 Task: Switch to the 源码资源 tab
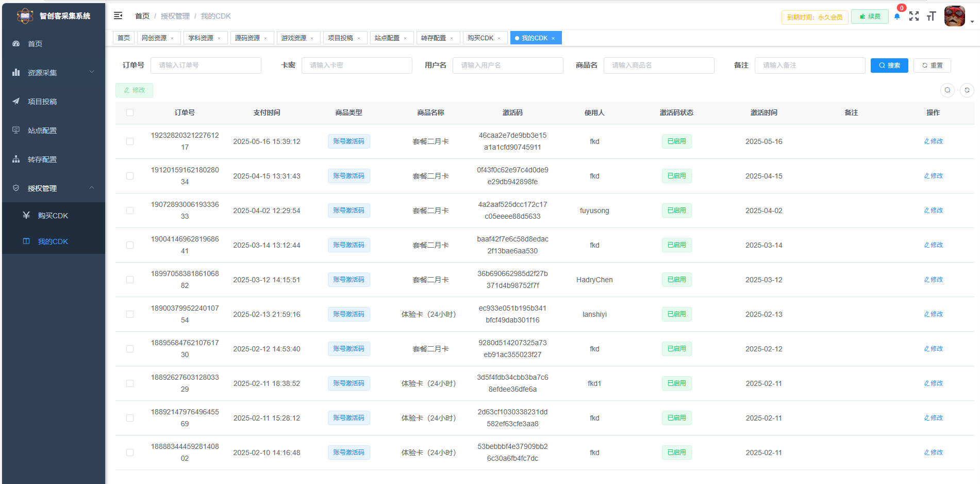[247, 38]
